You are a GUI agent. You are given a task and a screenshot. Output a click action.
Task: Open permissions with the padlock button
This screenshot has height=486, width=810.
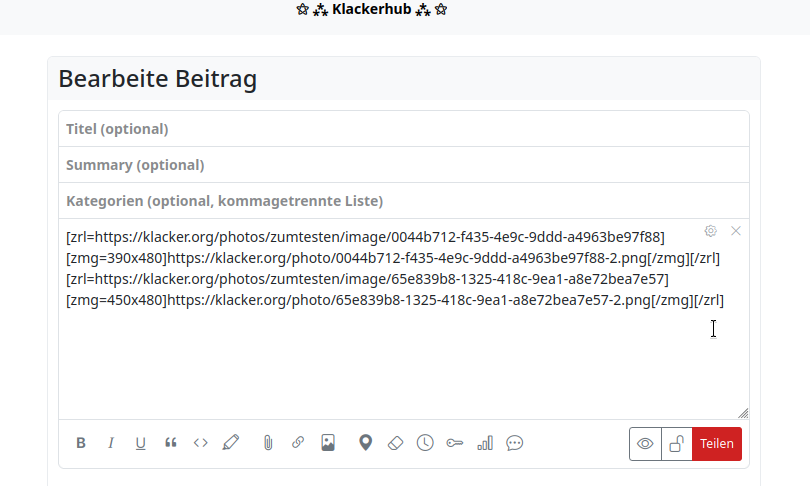[677, 444]
